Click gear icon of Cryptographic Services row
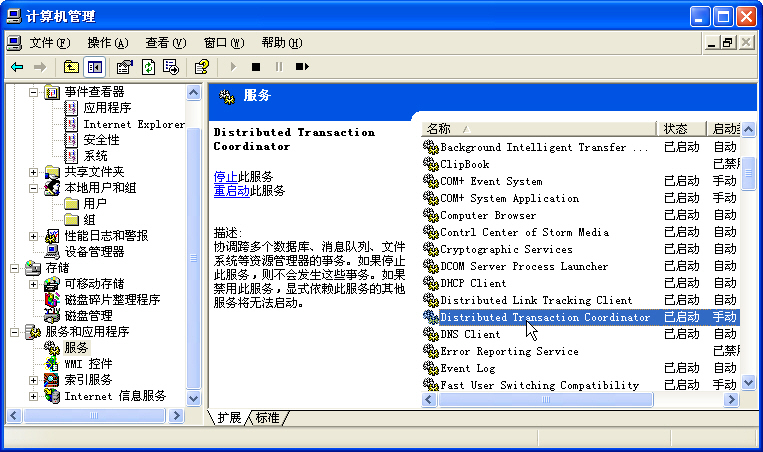763x452 pixels. [431, 249]
